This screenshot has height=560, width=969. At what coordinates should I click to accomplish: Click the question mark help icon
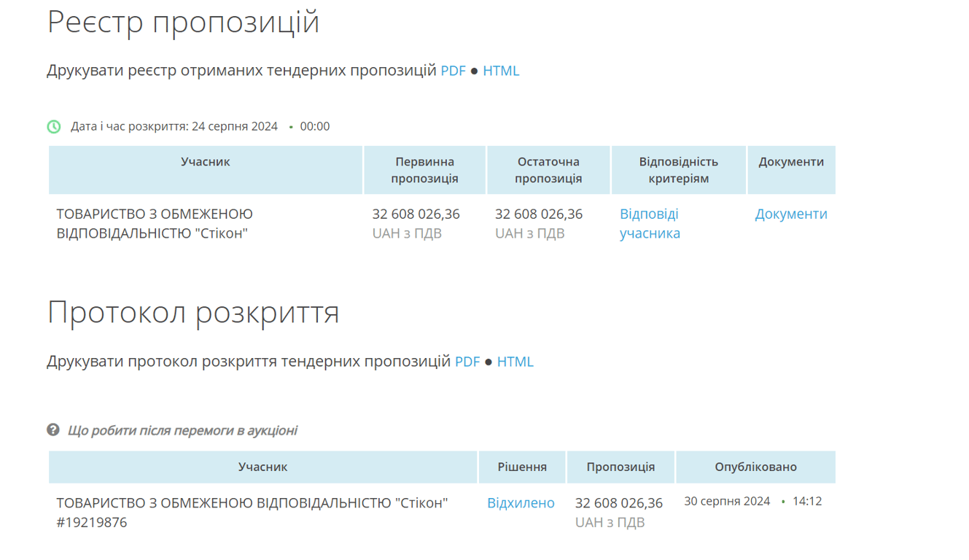[x=53, y=430]
